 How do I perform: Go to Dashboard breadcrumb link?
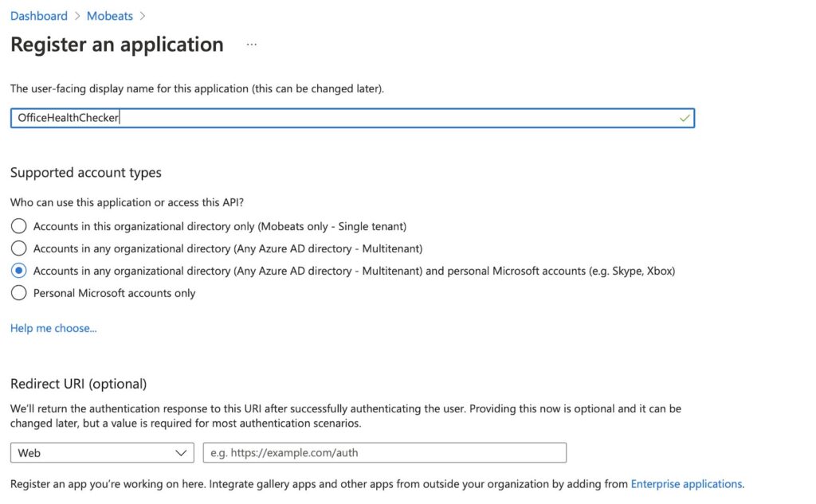click(39, 16)
